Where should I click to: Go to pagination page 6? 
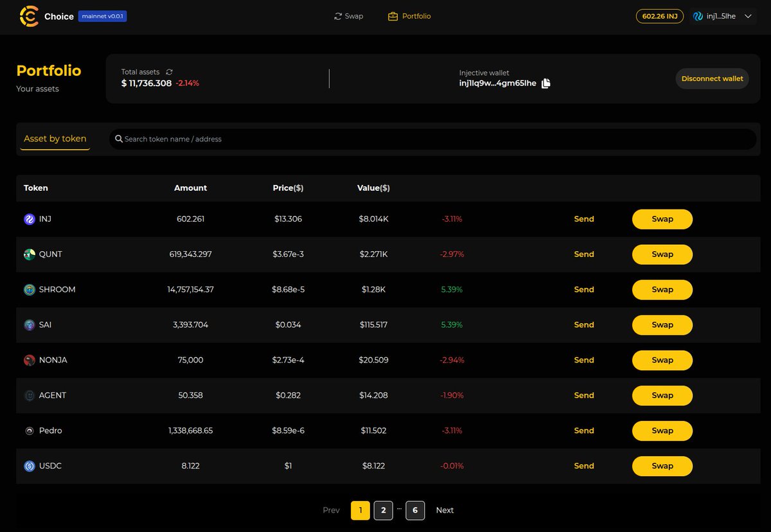(x=415, y=511)
